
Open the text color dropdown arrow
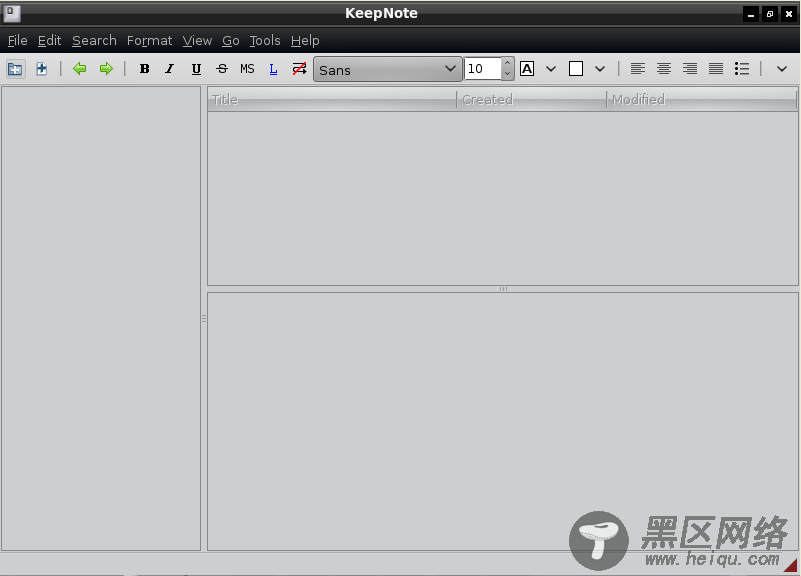coord(551,68)
